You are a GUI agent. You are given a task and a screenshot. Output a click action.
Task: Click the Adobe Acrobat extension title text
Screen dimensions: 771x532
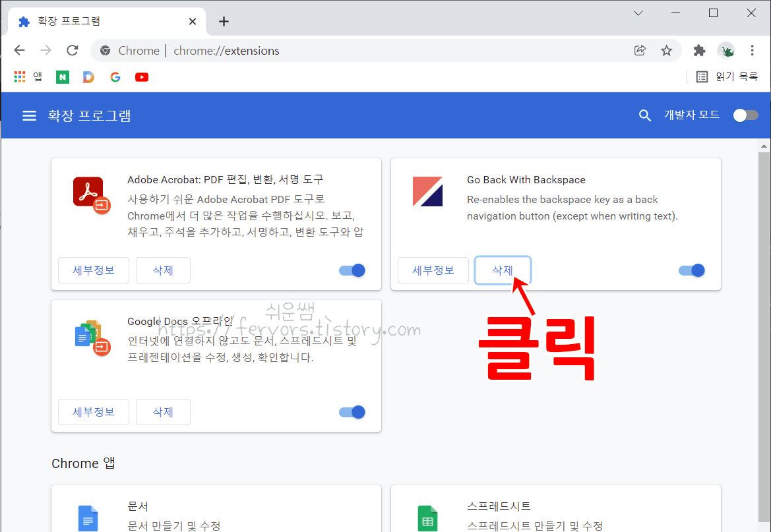pos(225,179)
